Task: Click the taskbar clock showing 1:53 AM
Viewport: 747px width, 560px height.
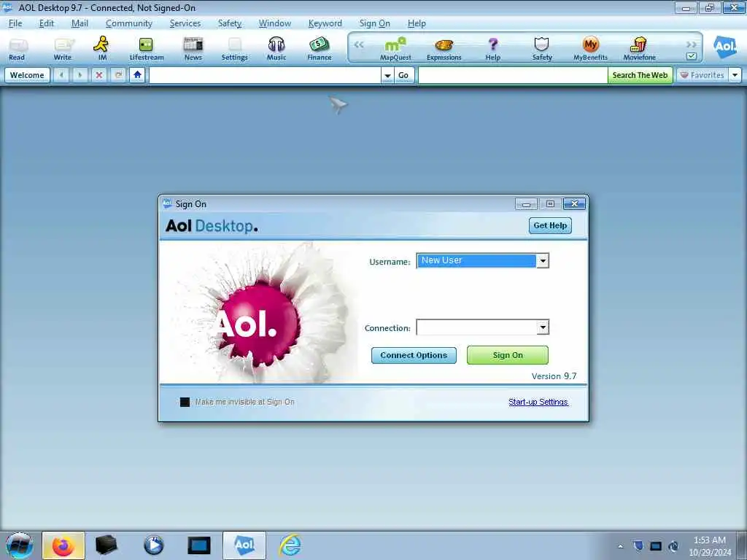Action: (x=710, y=546)
